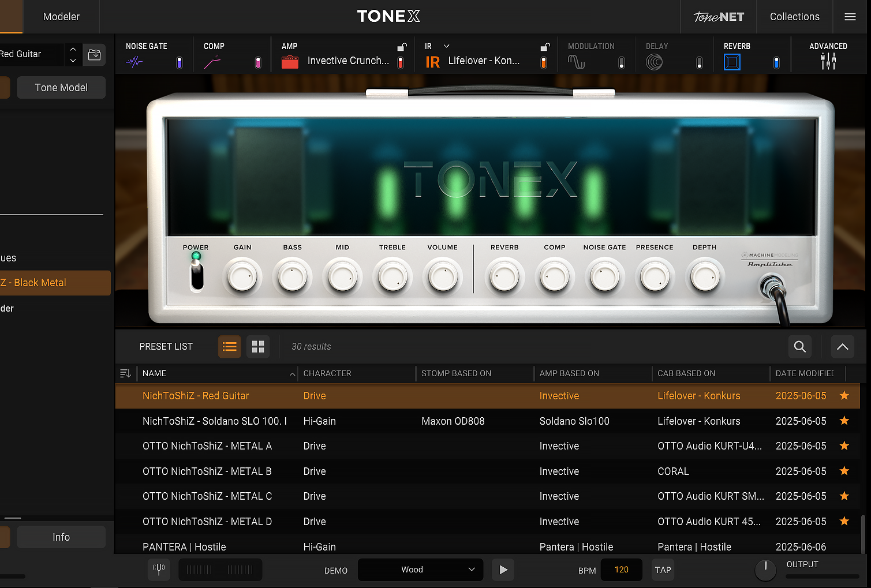871x588 pixels.
Task: Enable the Modulation on/off switch
Action: point(622,63)
